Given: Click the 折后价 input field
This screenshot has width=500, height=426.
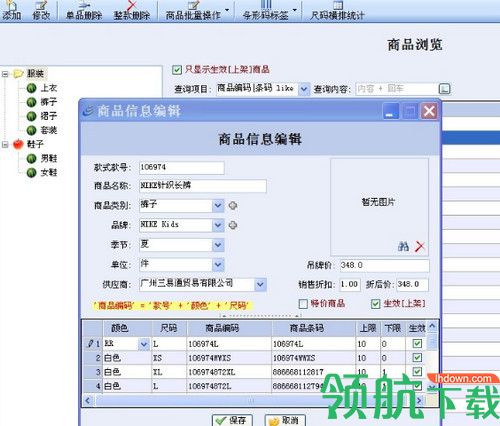Looking at the screenshot, I should pos(412,284).
